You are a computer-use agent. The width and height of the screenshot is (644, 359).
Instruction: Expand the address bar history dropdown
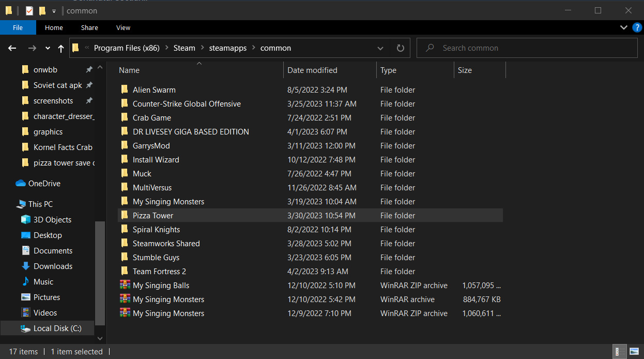pyautogui.click(x=380, y=48)
